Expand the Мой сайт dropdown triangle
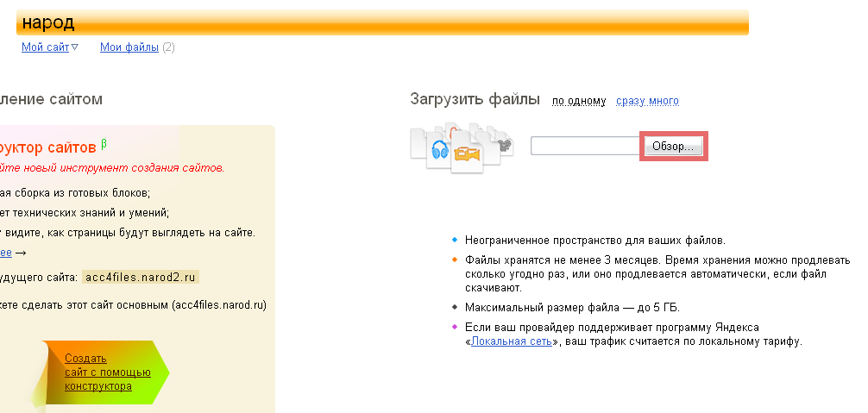Image resolution: width=868 pixels, height=413 pixels. [75, 47]
